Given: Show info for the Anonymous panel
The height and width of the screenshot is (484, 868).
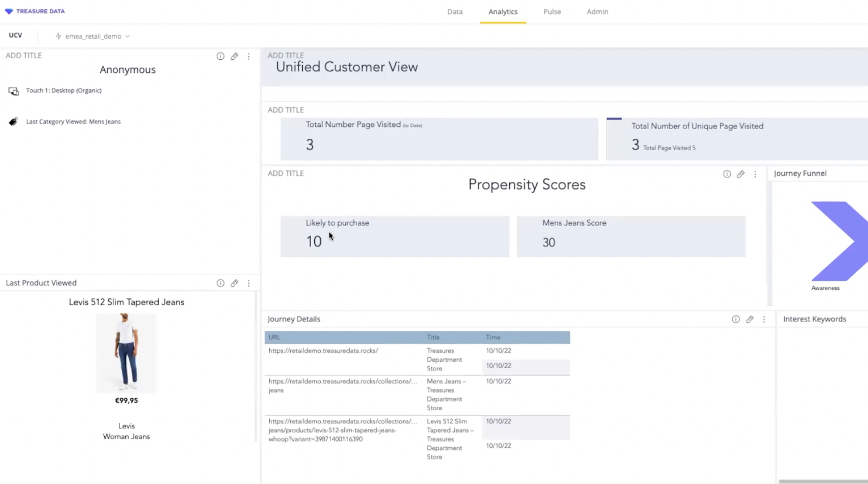Looking at the screenshot, I should [220, 56].
